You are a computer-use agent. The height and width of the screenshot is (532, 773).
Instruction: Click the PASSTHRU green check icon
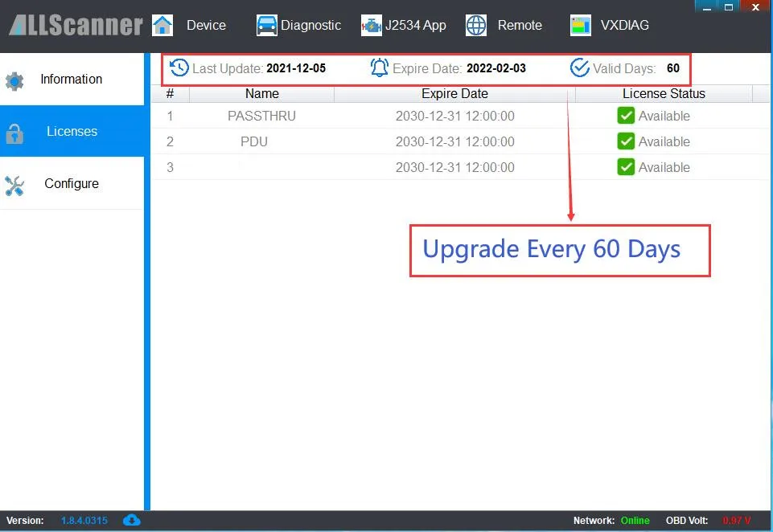point(626,116)
